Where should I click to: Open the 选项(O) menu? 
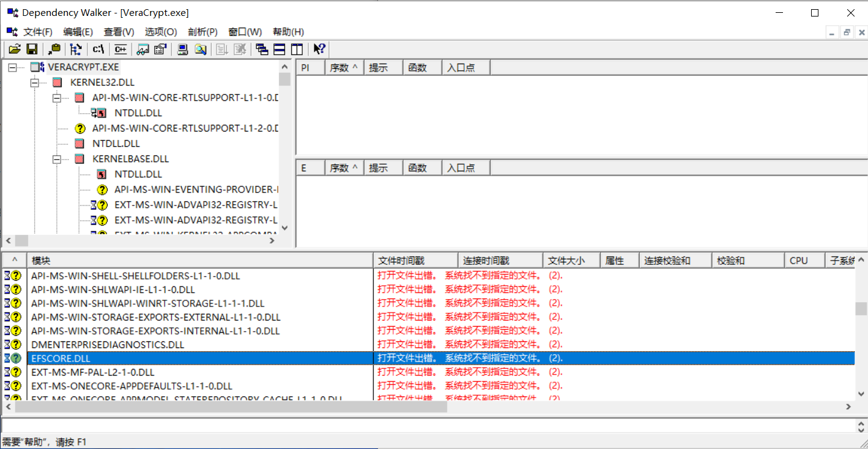[161, 32]
